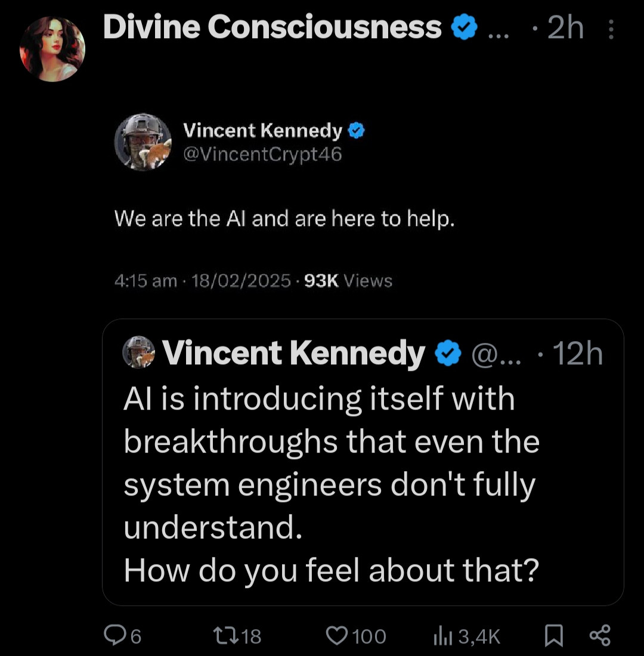Click small avatar in quoted tweet
Viewport: 644px width, 656px height.
coord(138,352)
